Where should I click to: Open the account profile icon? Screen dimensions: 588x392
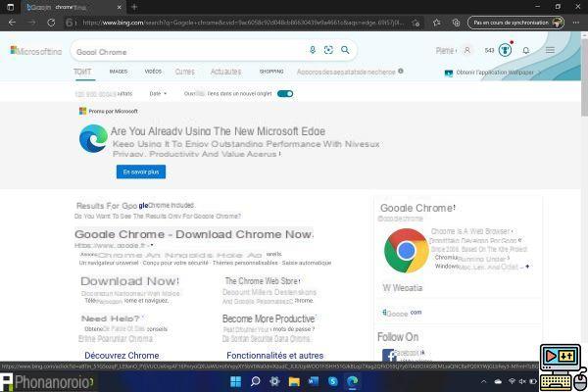467,50
